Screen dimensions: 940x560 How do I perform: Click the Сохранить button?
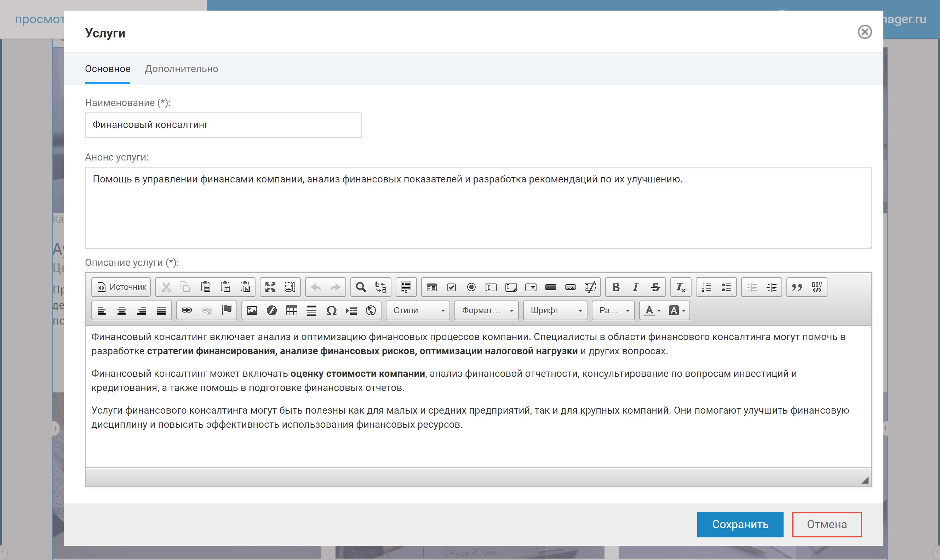pos(740,524)
